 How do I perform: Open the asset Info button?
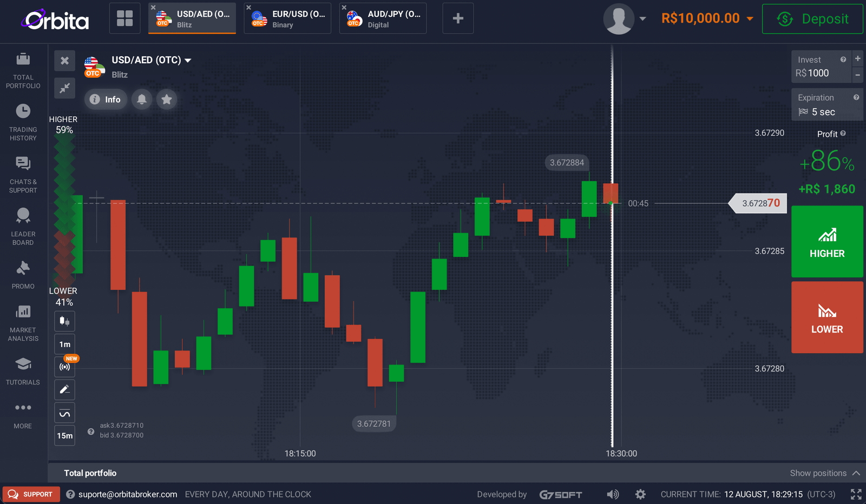coord(106,100)
